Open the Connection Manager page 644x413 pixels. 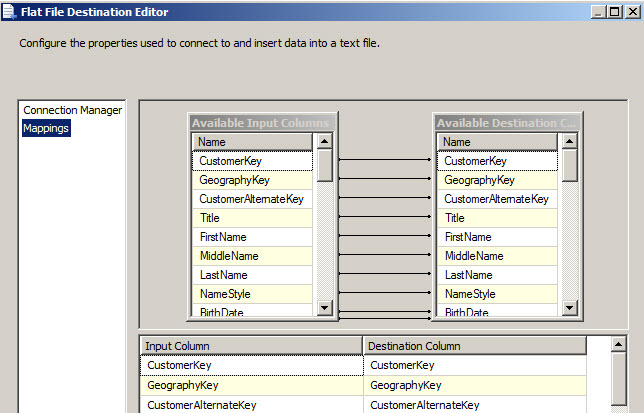72,110
